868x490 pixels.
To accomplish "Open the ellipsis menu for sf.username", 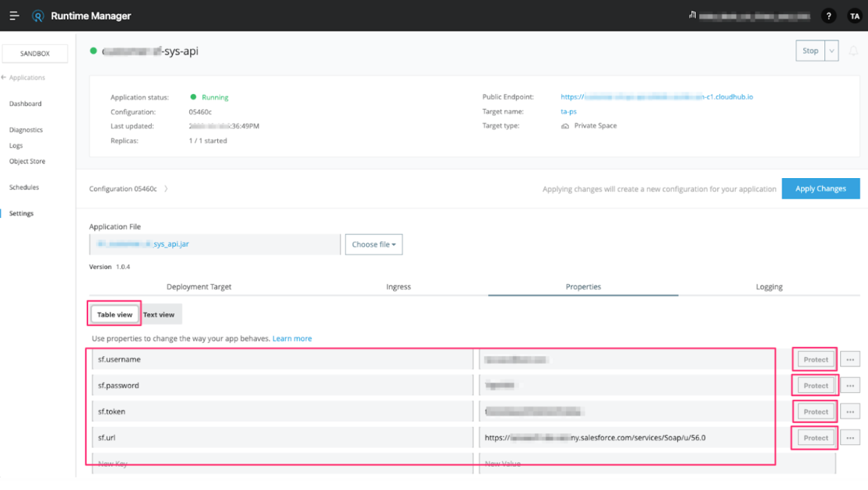I will pos(849,359).
